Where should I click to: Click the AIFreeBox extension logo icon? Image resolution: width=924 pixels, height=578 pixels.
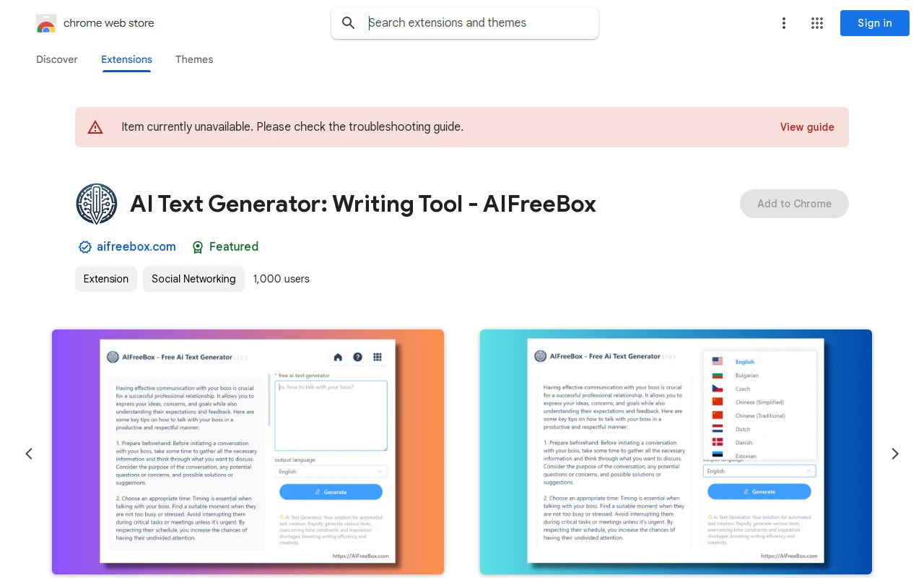click(x=97, y=204)
